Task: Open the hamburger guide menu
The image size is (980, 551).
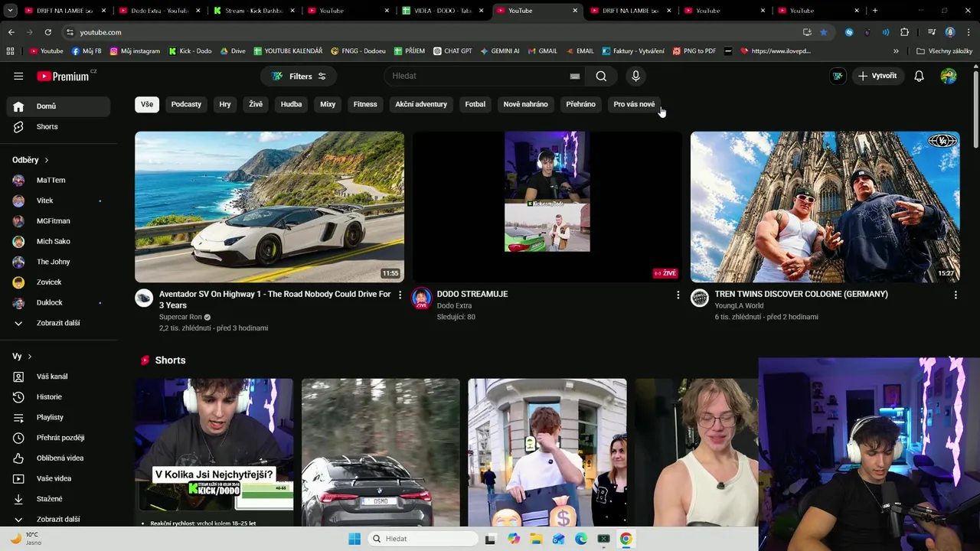Action: click(x=18, y=76)
